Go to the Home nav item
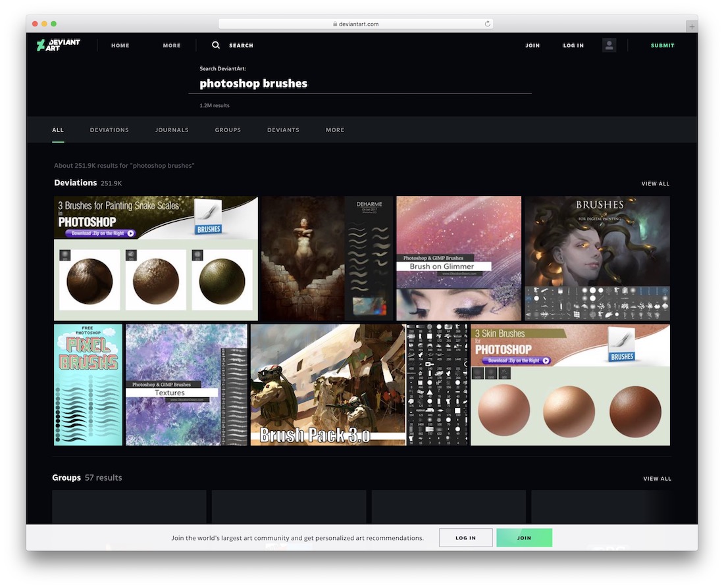 (x=120, y=45)
